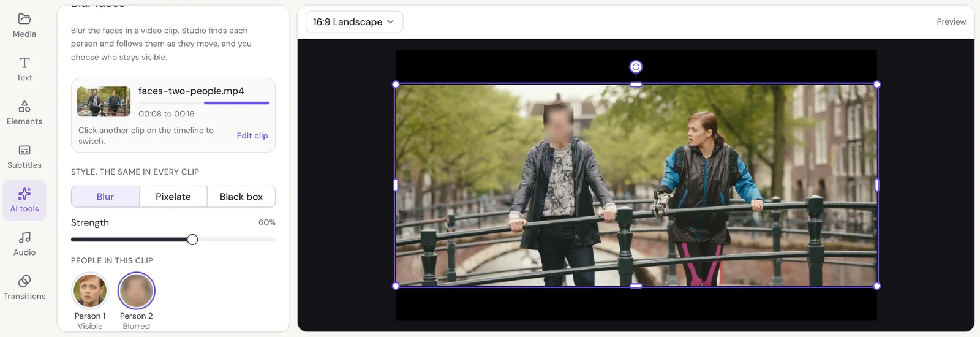Screen dimensions: 980x337
Task: Click the Preview button
Action: click(x=951, y=21)
